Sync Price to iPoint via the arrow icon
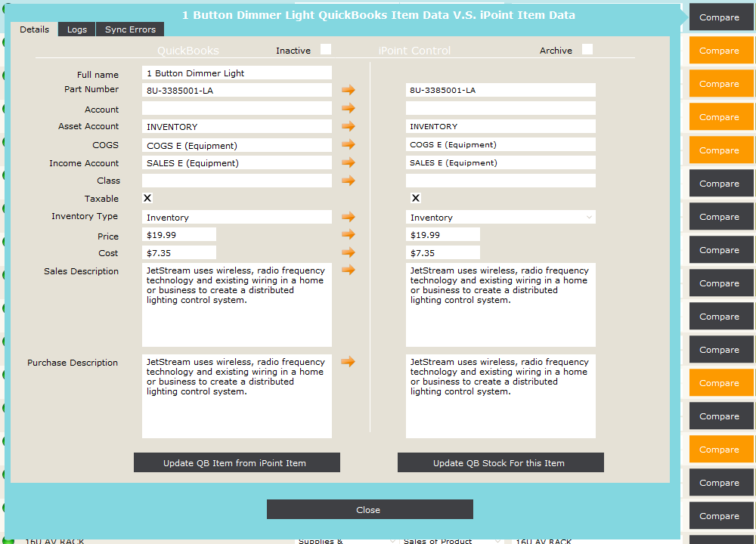This screenshot has height=544, width=756. click(348, 235)
